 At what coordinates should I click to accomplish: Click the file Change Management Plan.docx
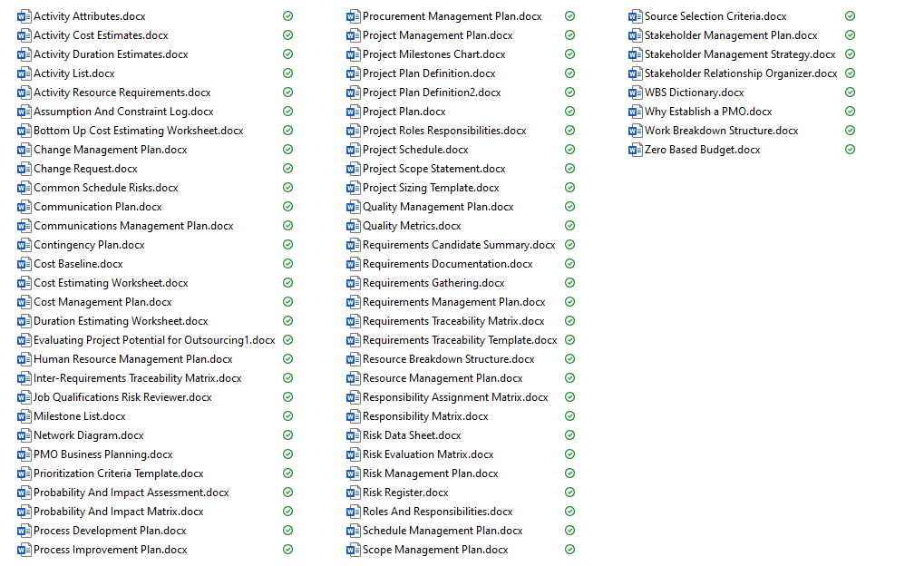click(111, 150)
